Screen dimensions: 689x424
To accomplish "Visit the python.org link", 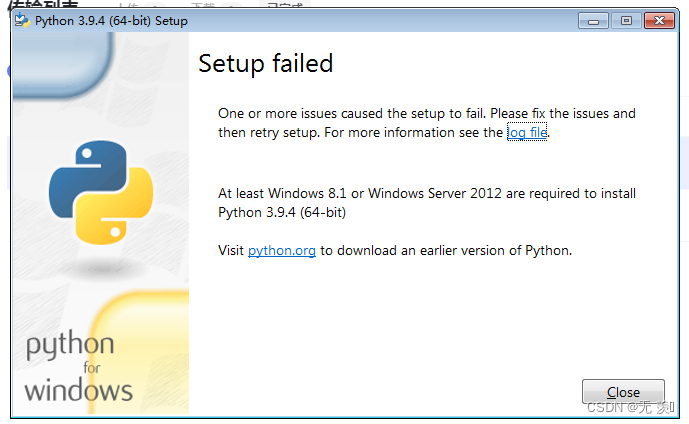I will coord(282,250).
